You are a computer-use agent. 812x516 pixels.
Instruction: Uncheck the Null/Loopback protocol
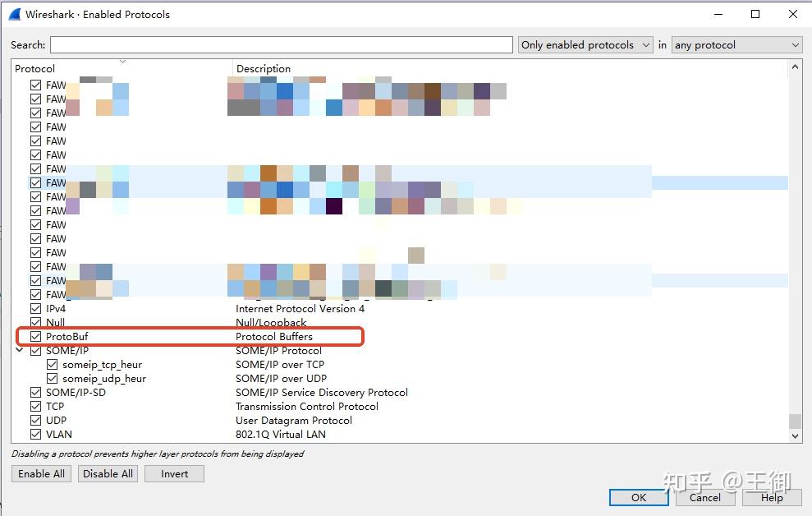(35, 322)
